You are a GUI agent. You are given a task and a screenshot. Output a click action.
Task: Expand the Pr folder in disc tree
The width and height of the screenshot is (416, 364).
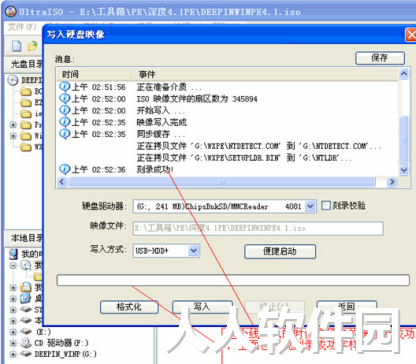coord(13,125)
